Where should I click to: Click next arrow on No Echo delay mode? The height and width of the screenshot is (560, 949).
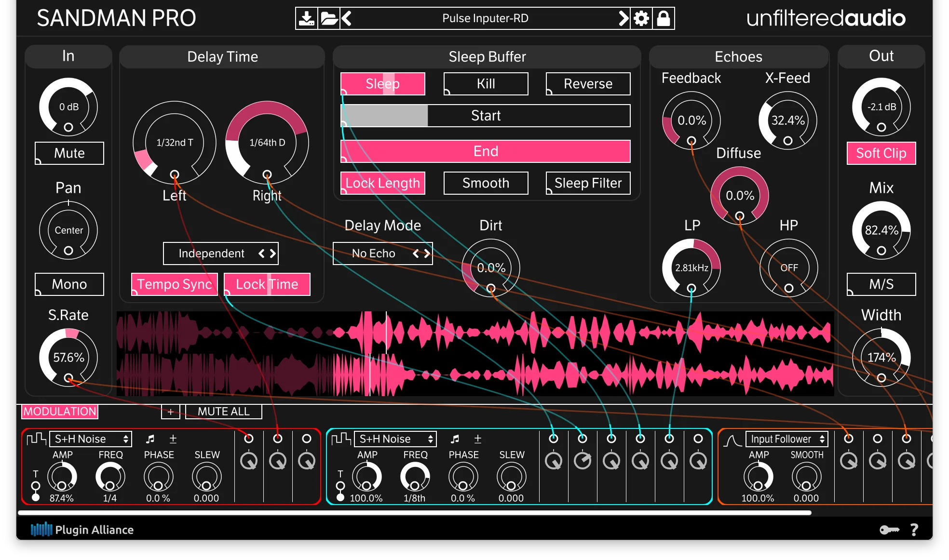click(426, 253)
